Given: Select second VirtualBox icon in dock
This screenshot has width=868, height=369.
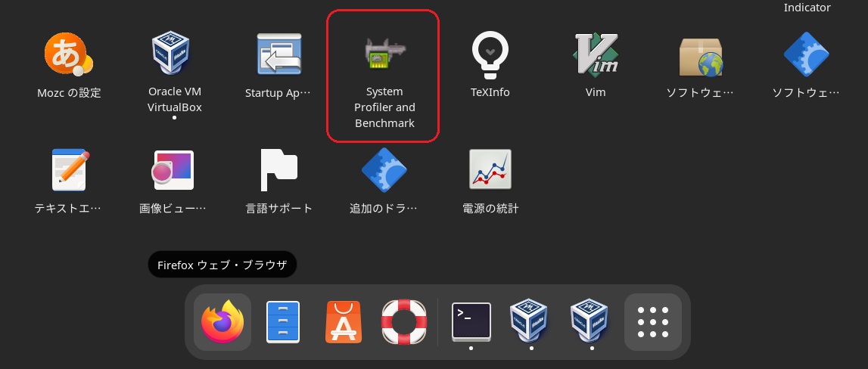Looking at the screenshot, I should tap(590, 321).
